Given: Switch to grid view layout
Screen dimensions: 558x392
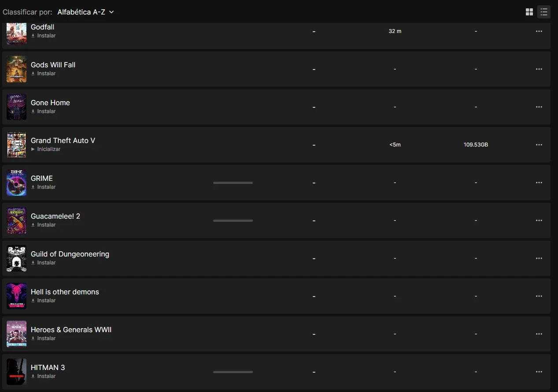Looking at the screenshot, I should click(x=529, y=12).
